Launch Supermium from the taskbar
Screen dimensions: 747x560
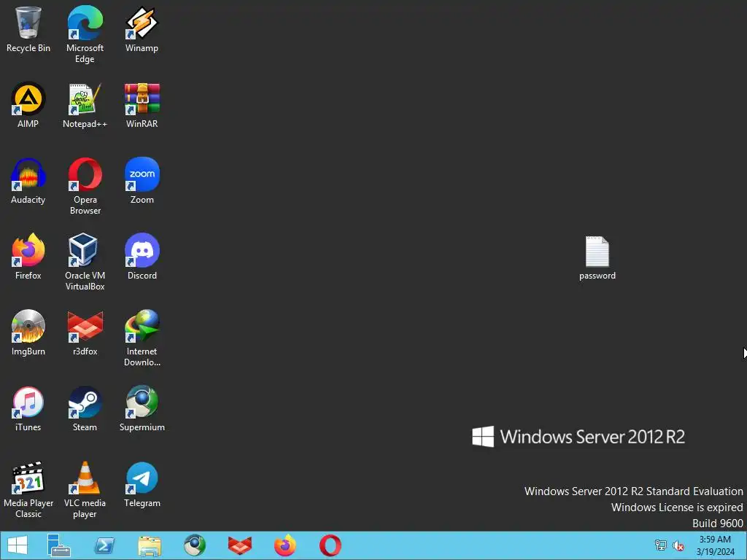(195, 545)
